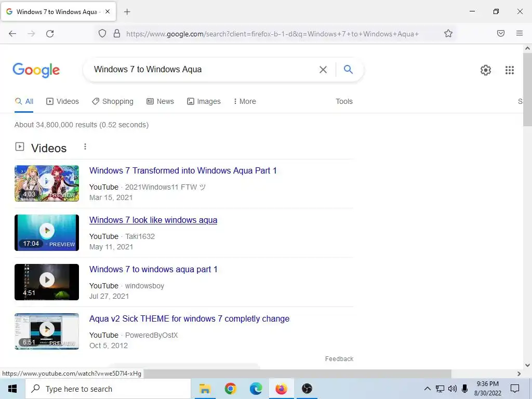Open the Windows Start menu
The height and width of the screenshot is (399, 532).
[12, 389]
